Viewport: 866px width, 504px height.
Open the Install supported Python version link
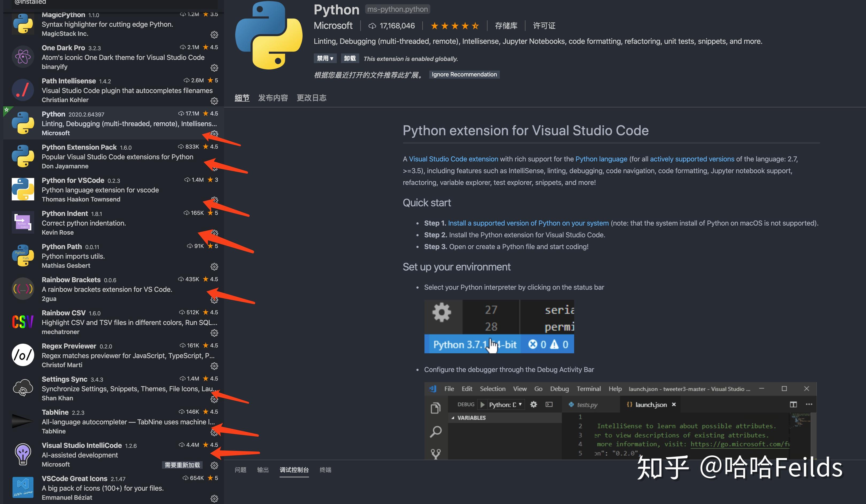pos(528,223)
